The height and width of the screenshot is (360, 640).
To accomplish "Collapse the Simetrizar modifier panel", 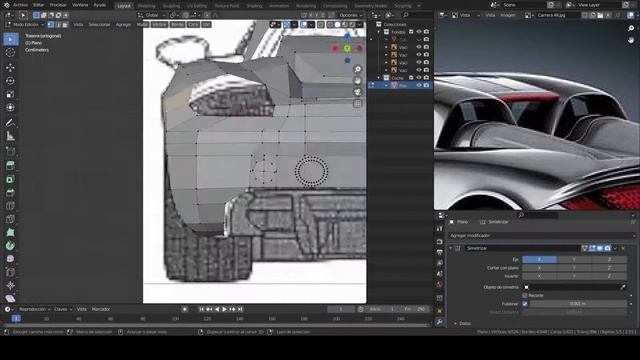I will click(451, 248).
